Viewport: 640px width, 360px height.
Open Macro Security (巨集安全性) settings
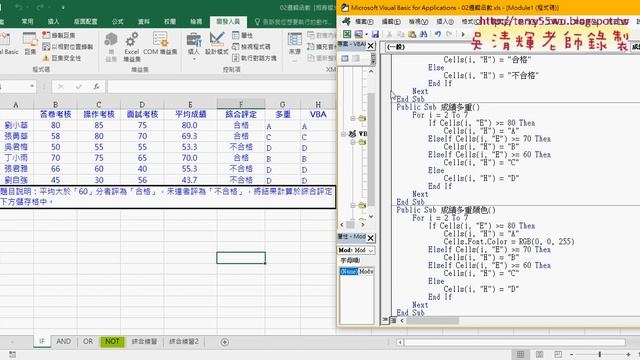click(62, 58)
